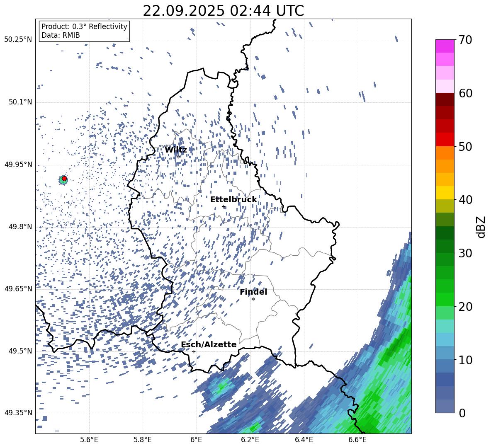Click the 60 dBZ colorbar label

pos(465,93)
